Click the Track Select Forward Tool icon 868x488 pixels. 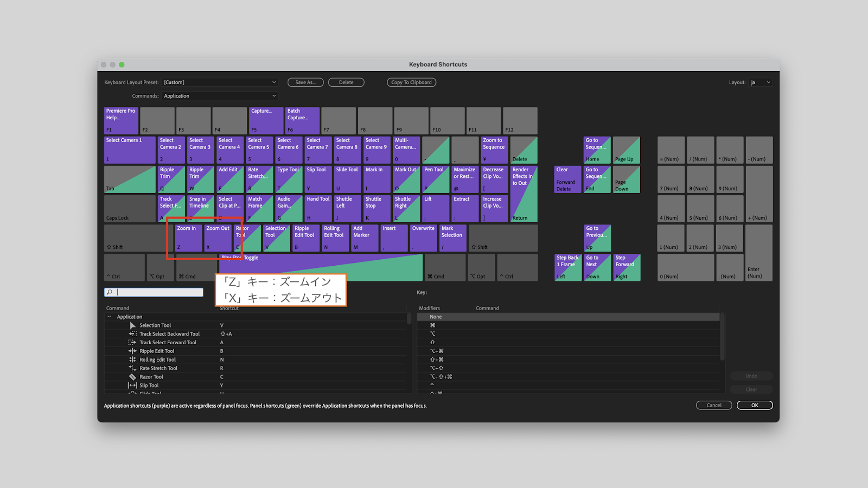(132, 343)
